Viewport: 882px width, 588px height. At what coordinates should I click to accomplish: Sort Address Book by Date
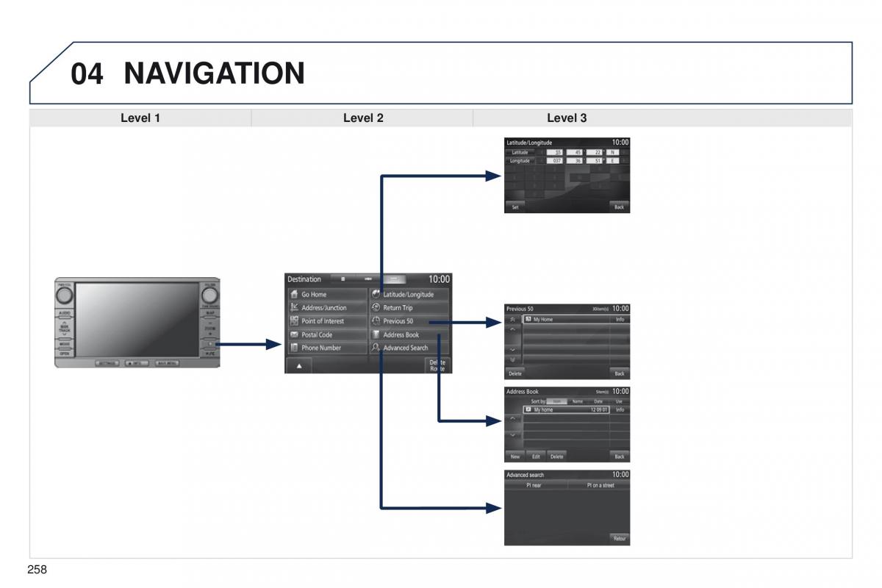[x=598, y=401]
